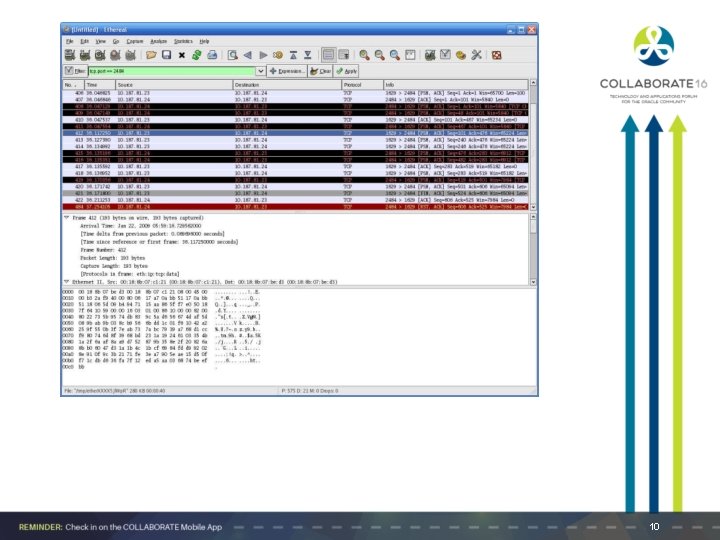Select packet row number 422
The image size is (720, 540).
click(x=295, y=200)
